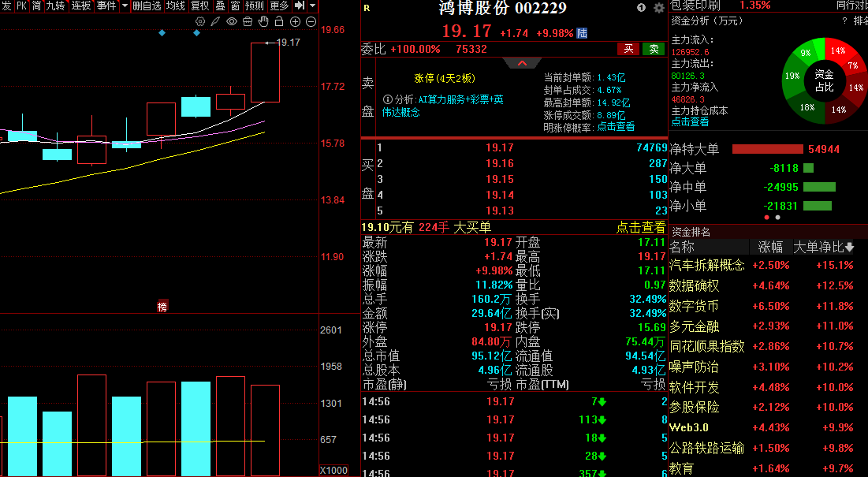Click 包装印刷 industry label
868x477 pixels.
pos(695,5)
